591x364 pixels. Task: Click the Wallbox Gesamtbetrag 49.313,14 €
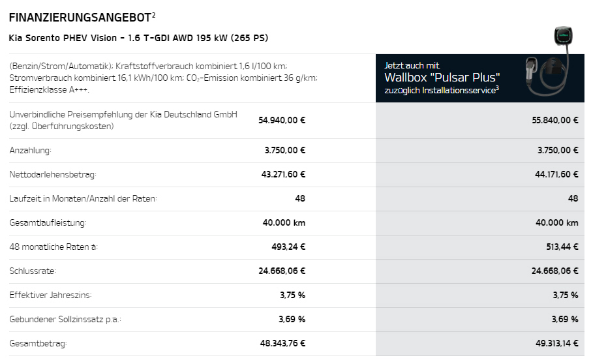click(556, 343)
